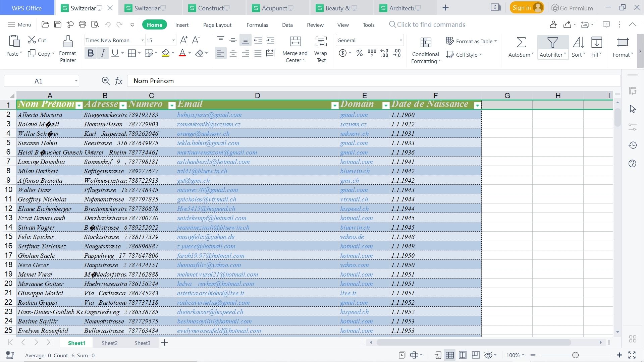Click the Print icon in the quick toolbar
The width and height of the screenshot is (644, 362).
pos(82,24)
